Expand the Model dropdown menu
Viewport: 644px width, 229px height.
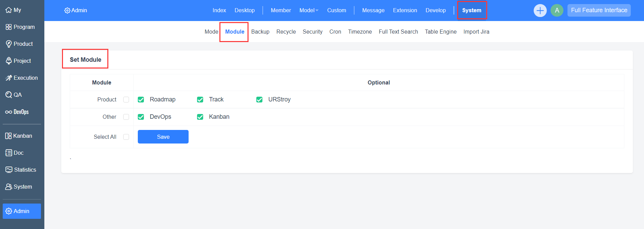[309, 11]
